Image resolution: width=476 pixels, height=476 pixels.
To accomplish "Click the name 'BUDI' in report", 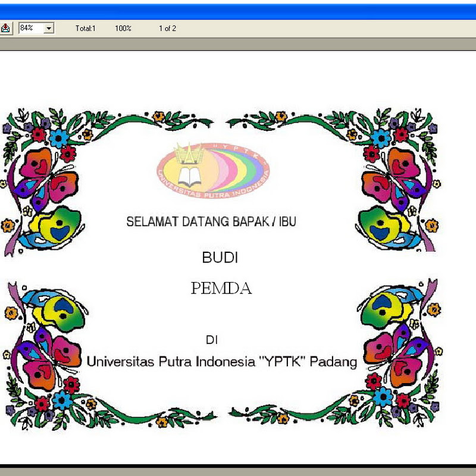I will pyautogui.click(x=220, y=258).
